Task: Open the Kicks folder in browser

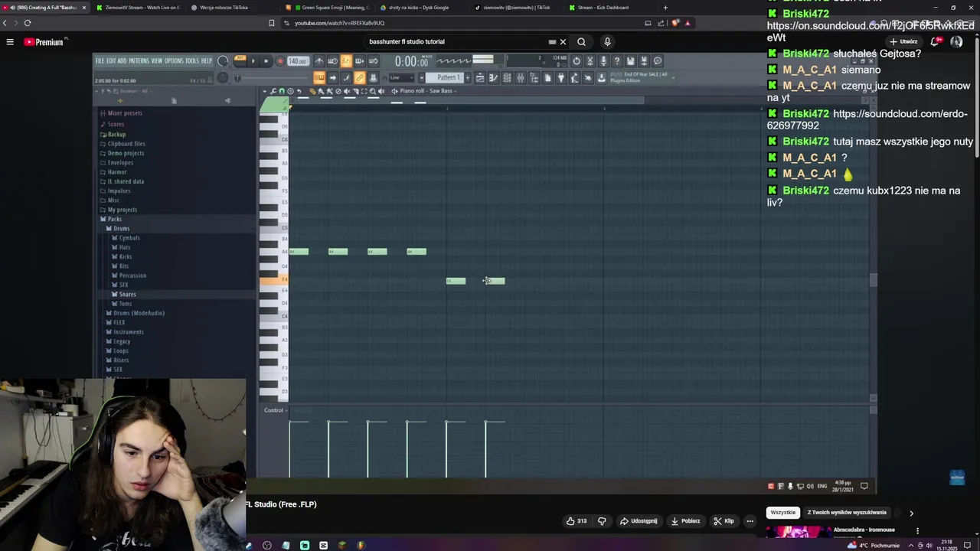Action: [126, 256]
